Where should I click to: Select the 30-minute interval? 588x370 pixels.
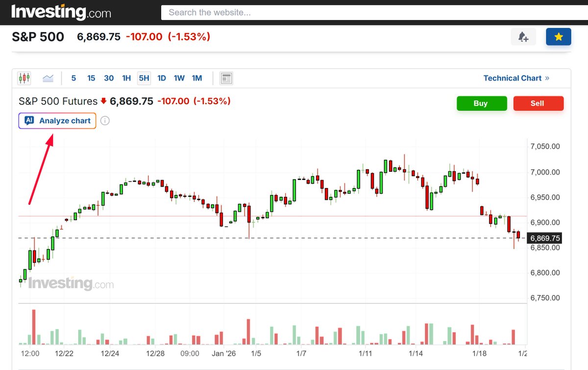[x=109, y=78]
